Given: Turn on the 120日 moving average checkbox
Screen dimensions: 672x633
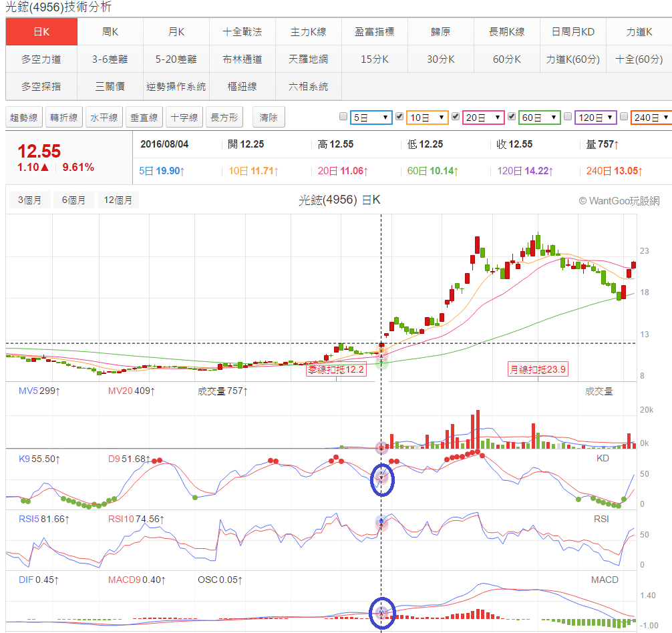Looking at the screenshot, I should (x=568, y=117).
